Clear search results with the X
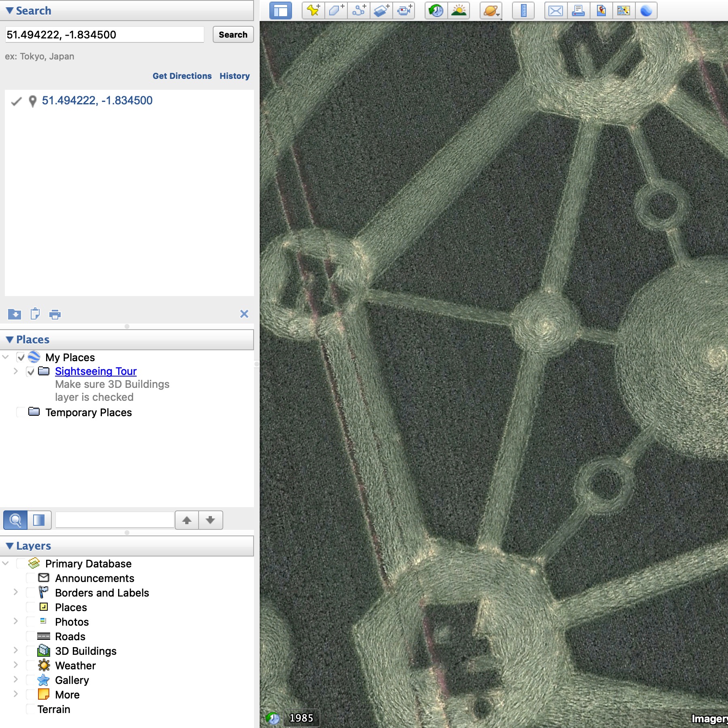This screenshot has width=728, height=728. pos(244,314)
